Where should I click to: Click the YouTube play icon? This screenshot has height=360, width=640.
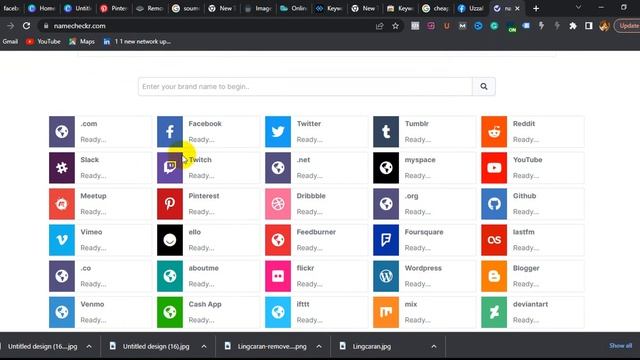(494, 168)
